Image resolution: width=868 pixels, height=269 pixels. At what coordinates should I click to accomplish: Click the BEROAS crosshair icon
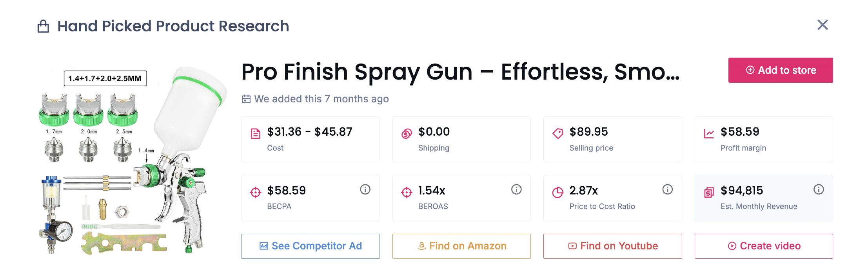pos(407,192)
